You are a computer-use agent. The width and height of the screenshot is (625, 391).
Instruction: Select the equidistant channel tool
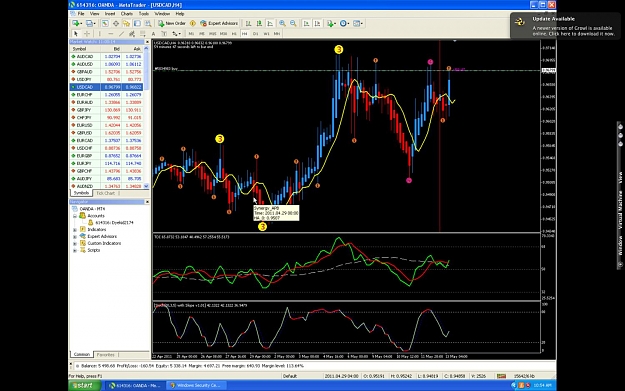coord(132,34)
